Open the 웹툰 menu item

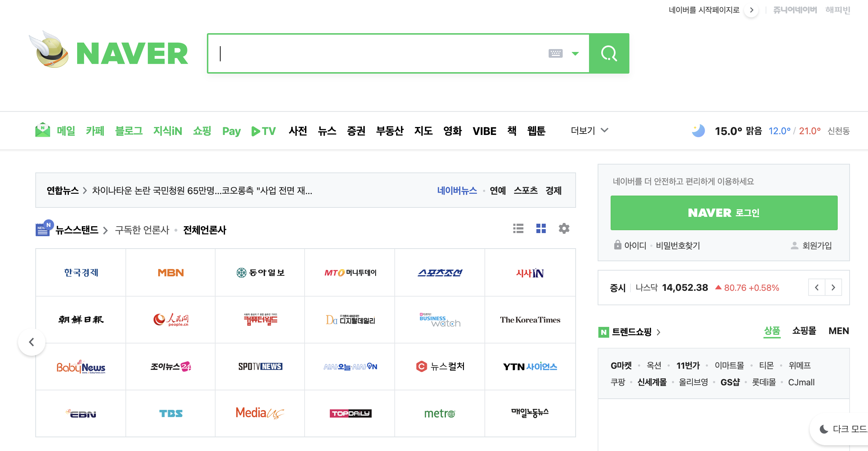click(536, 131)
